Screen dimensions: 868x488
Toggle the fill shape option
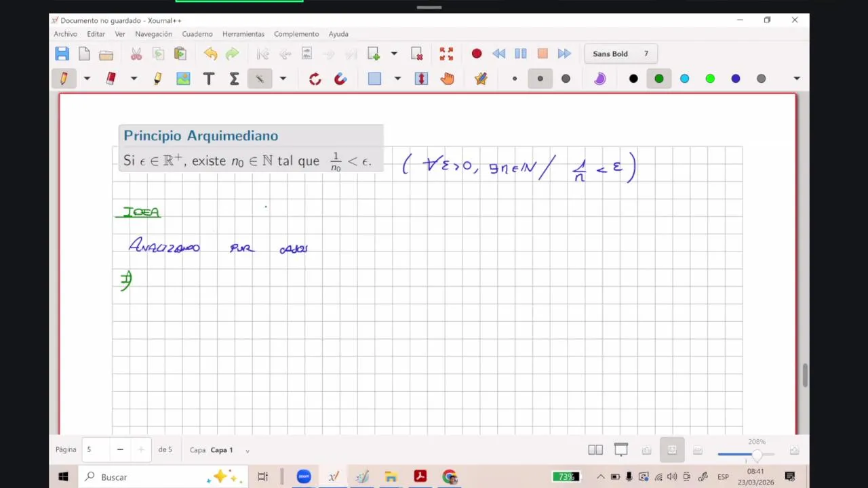click(599, 79)
